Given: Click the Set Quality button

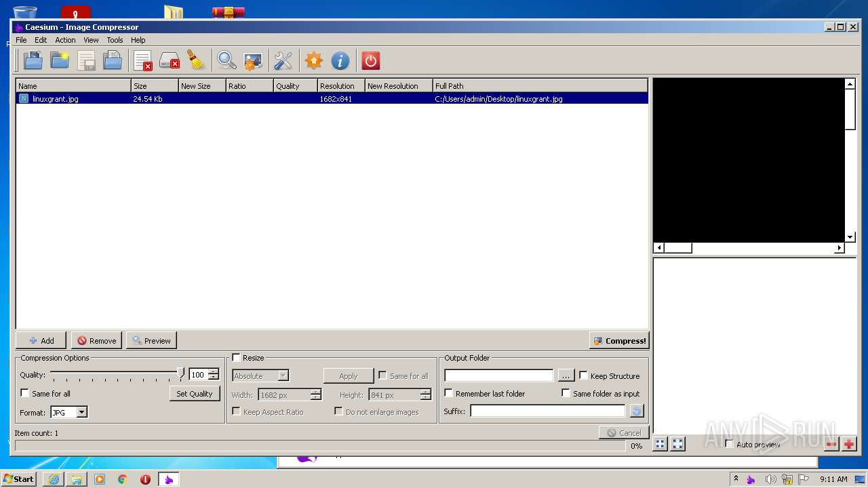Looking at the screenshot, I should click(x=195, y=393).
